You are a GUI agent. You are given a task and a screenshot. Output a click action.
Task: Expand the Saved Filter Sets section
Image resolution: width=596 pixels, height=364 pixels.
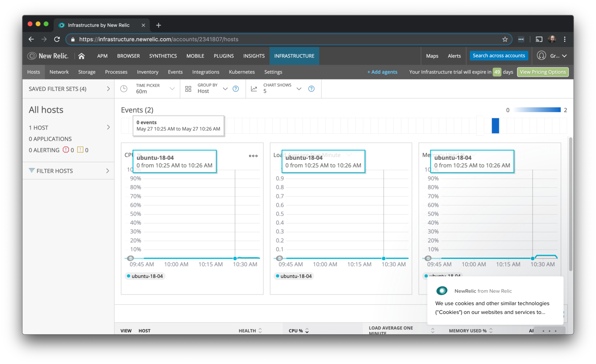tap(108, 88)
